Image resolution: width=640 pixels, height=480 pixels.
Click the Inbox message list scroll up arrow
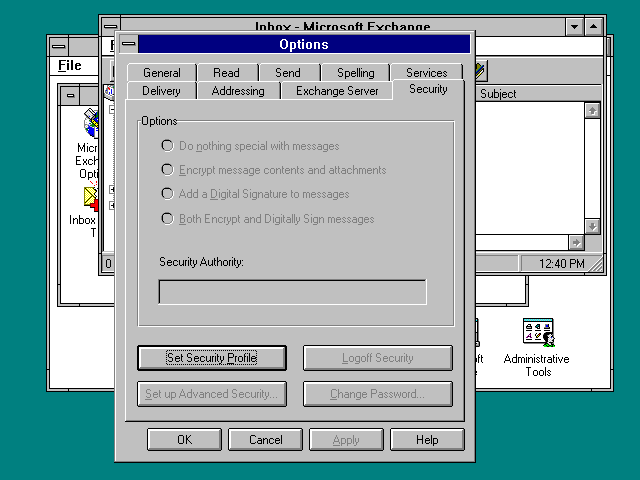(x=592, y=111)
